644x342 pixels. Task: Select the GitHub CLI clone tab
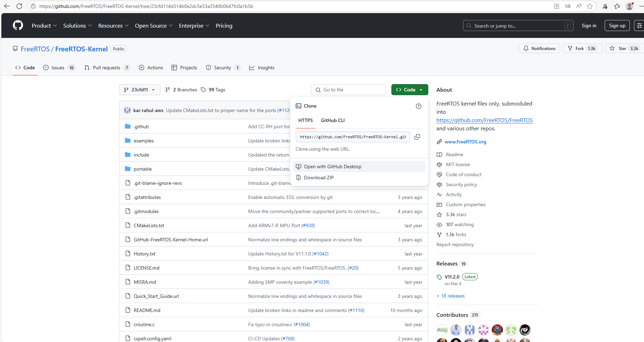tap(333, 120)
